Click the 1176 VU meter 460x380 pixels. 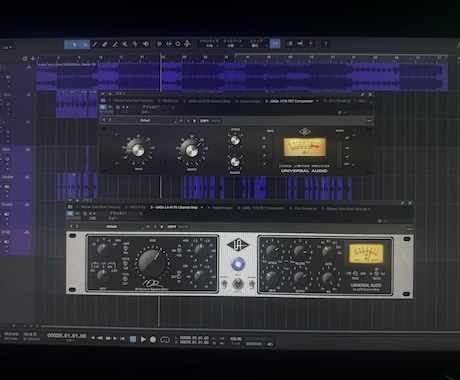coord(304,147)
